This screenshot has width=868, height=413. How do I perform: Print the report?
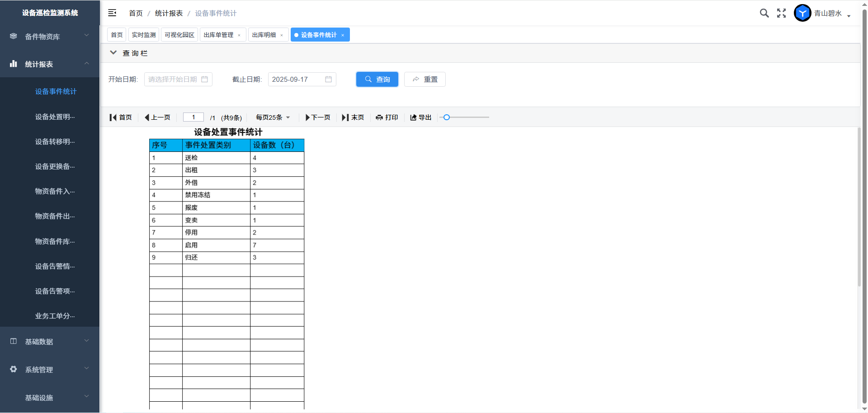(x=387, y=117)
